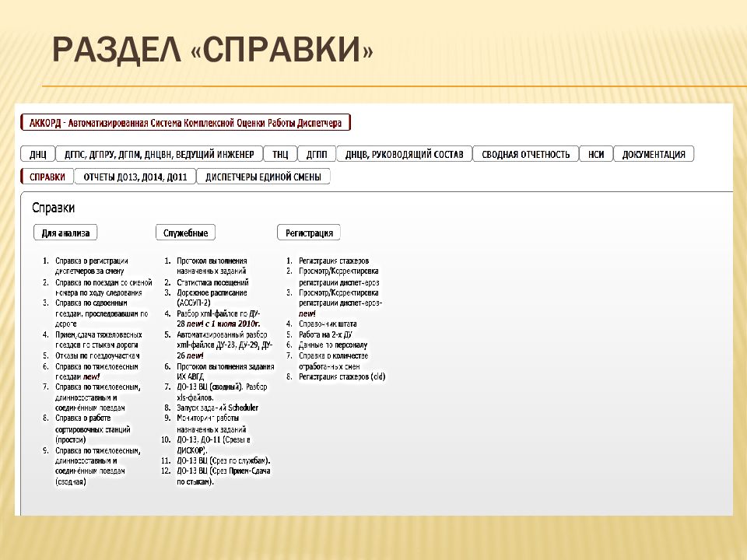Switch to the ТНЦ tab
Viewport: 747px width, 560px height.
point(280,154)
